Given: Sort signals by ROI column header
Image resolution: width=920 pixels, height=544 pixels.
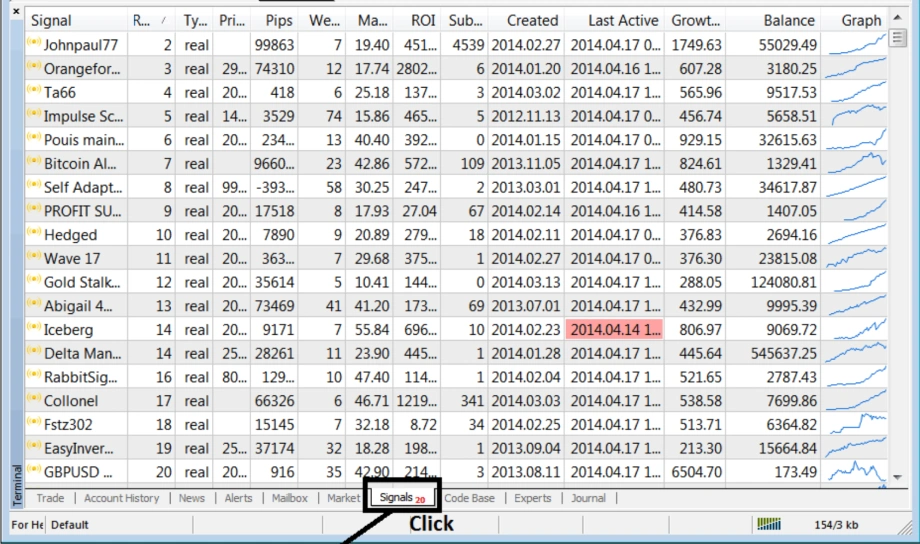Looking at the screenshot, I should click(422, 20).
